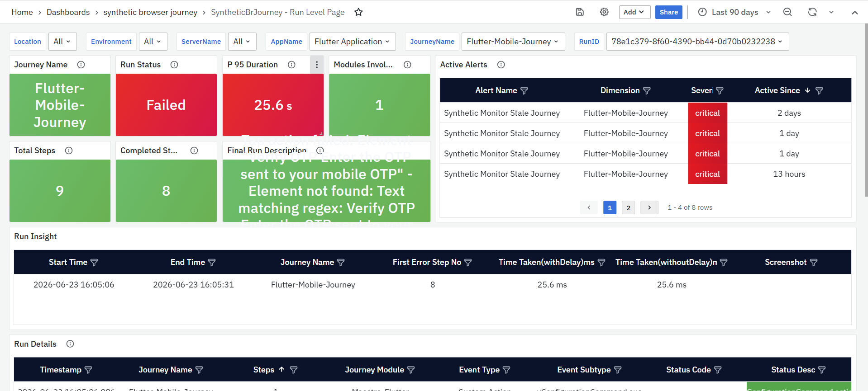Filter the Steps column
This screenshot has height=391, width=868.
(x=294, y=370)
